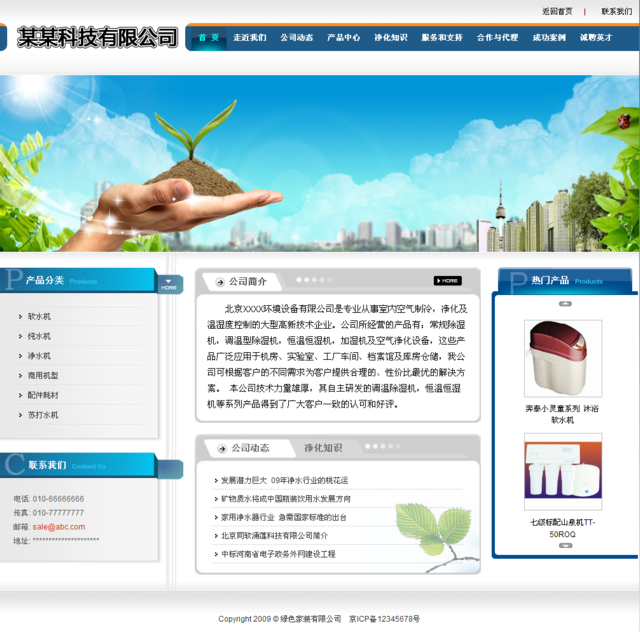The image size is (640, 632).
Task: Click the MORE button in the 公司简介 header
Action: [x=447, y=281]
